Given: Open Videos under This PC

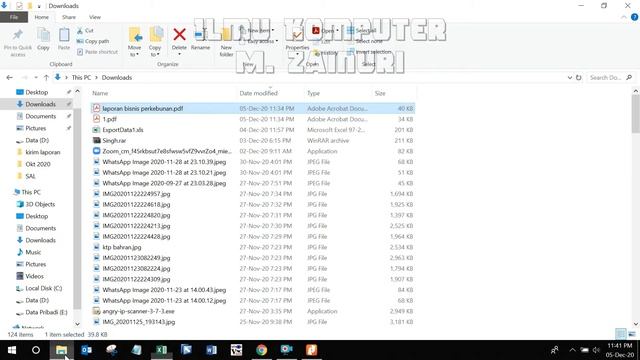Looking at the screenshot, I should (34, 276).
